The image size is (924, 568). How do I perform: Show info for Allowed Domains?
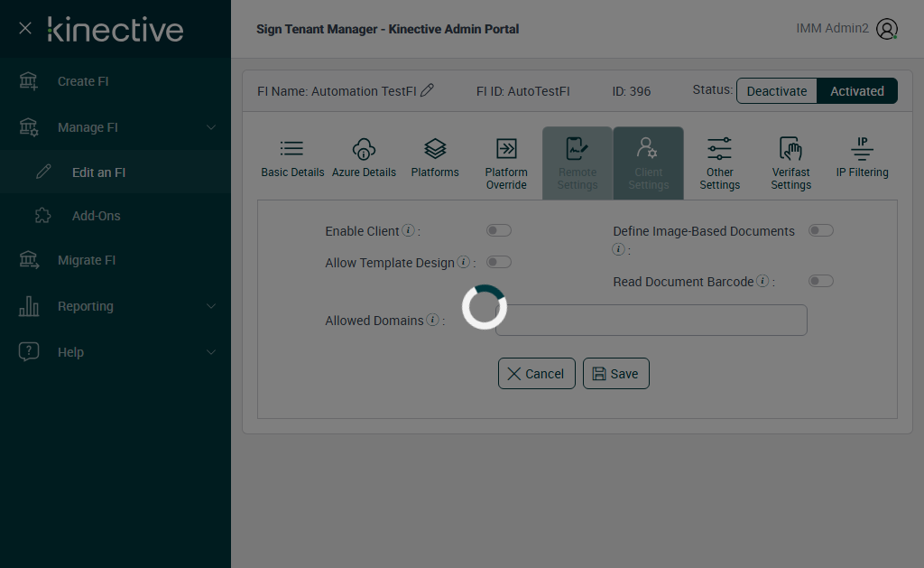pos(432,320)
